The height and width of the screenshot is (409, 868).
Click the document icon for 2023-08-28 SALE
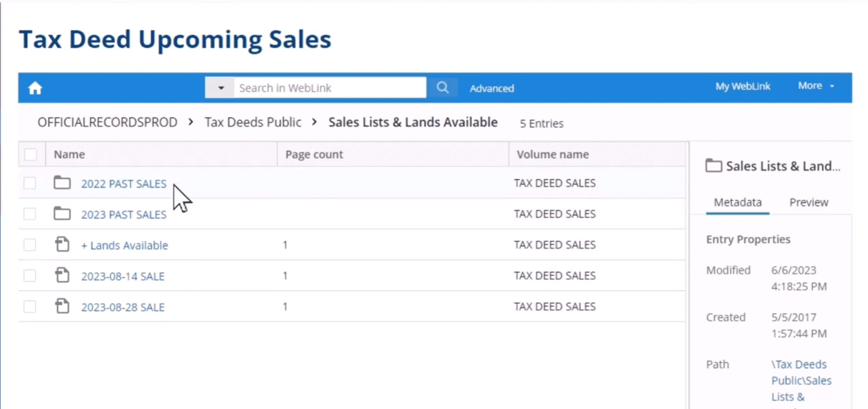coord(62,306)
